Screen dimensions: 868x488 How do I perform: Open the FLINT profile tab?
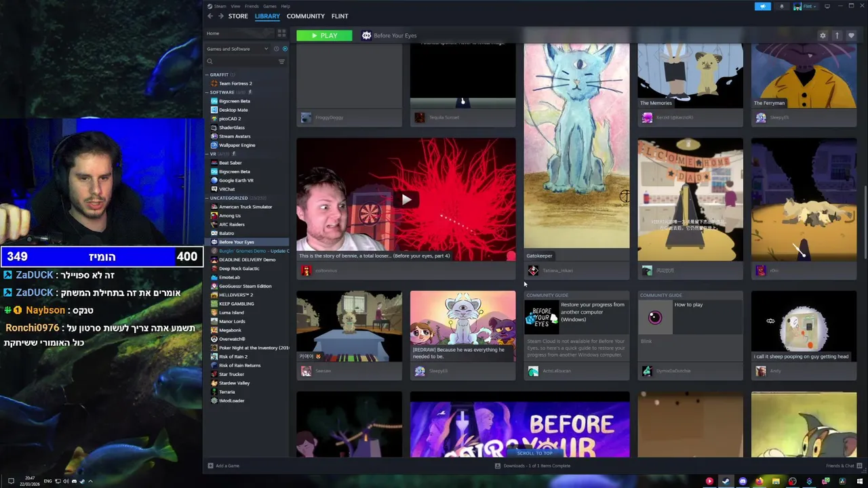(340, 16)
